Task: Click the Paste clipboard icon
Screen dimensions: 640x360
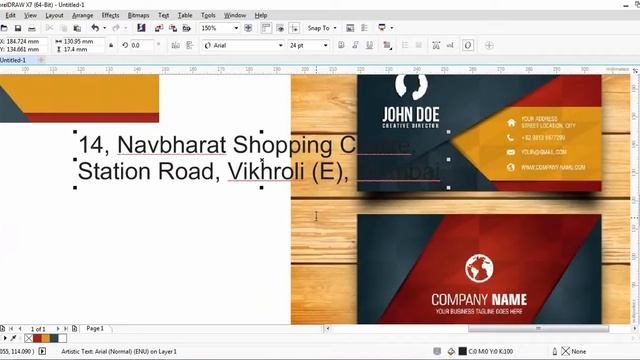Action: coord(77,28)
